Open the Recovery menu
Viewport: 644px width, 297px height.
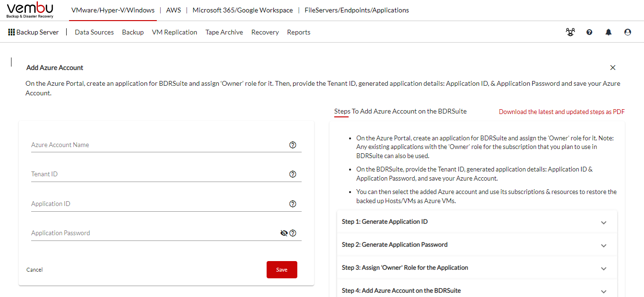click(x=265, y=32)
